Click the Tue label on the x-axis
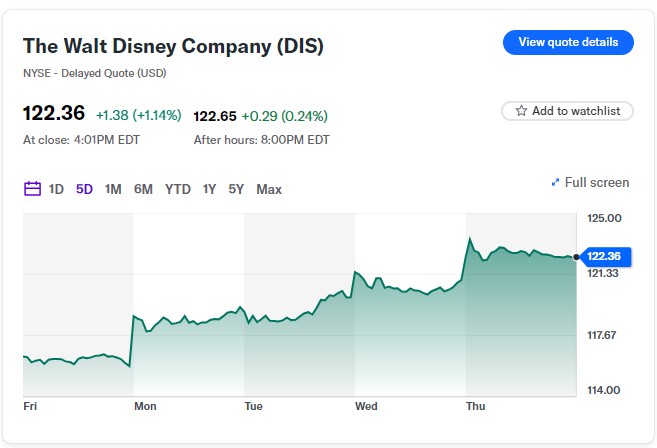657x448 pixels. pos(253,406)
